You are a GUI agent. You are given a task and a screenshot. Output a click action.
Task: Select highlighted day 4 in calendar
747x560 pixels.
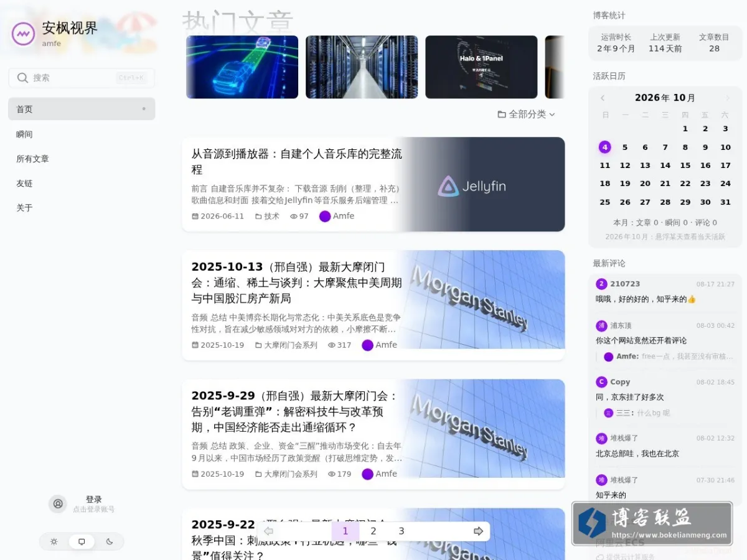(x=605, y=147)
